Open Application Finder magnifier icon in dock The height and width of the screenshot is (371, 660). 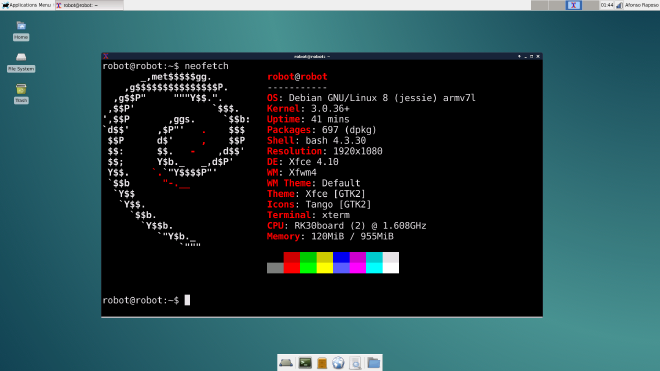coord(356,363)
